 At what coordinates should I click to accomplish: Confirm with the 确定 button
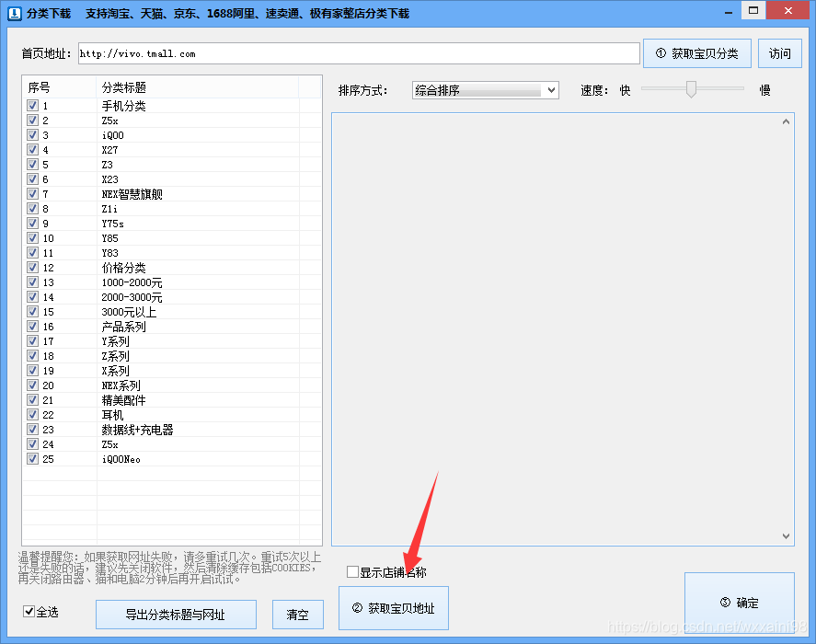pos(739,603)
